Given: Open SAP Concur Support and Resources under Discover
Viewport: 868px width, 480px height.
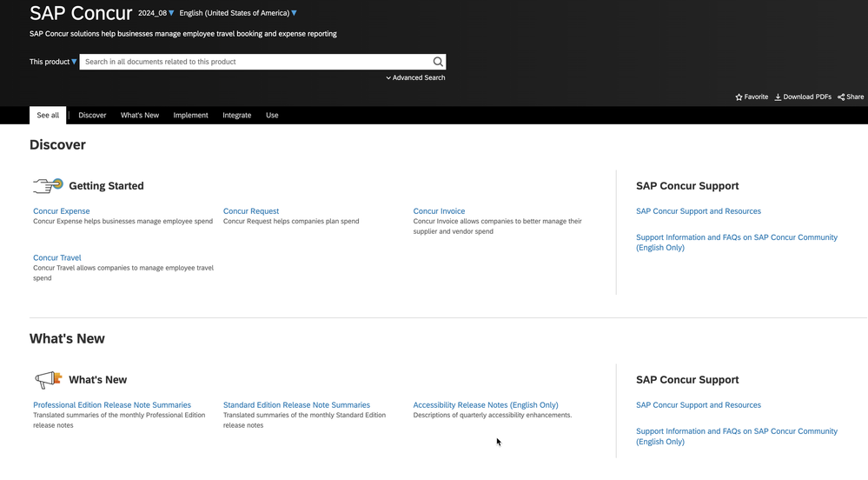Looking at the screenshot, I should 698,211.
